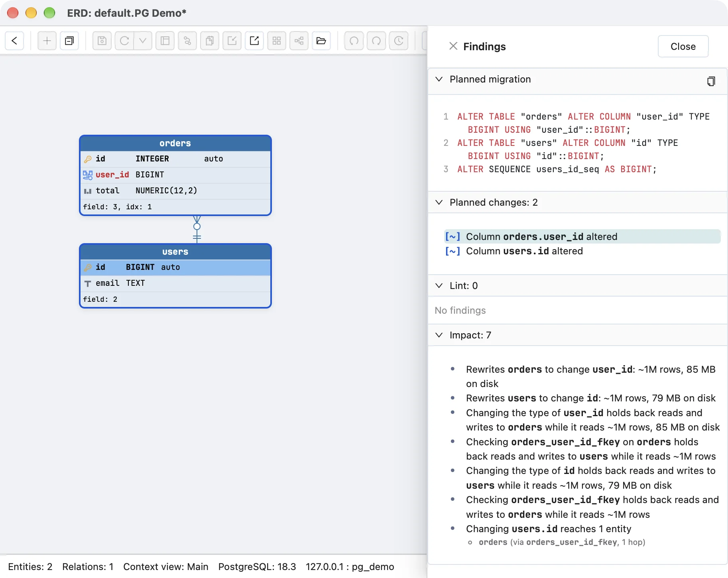Click the grid arrange icon
This screenshot has height=578, width=728.
(x=277, y=41)
